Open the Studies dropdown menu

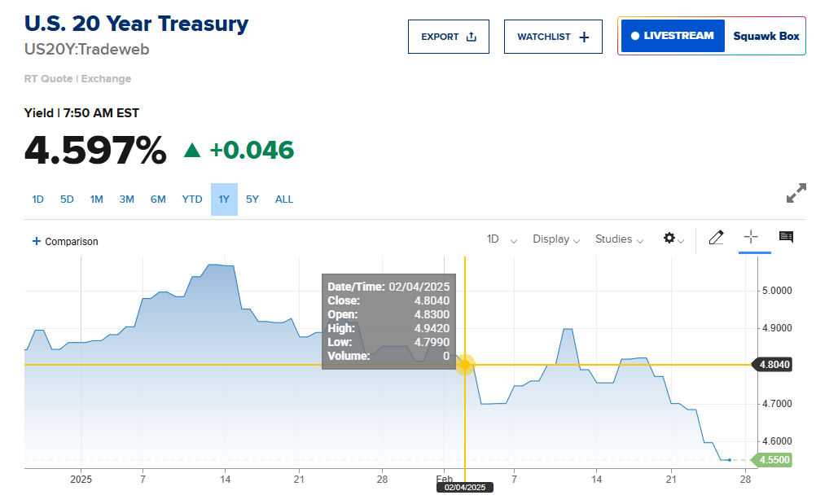click(x=619, y=239)
